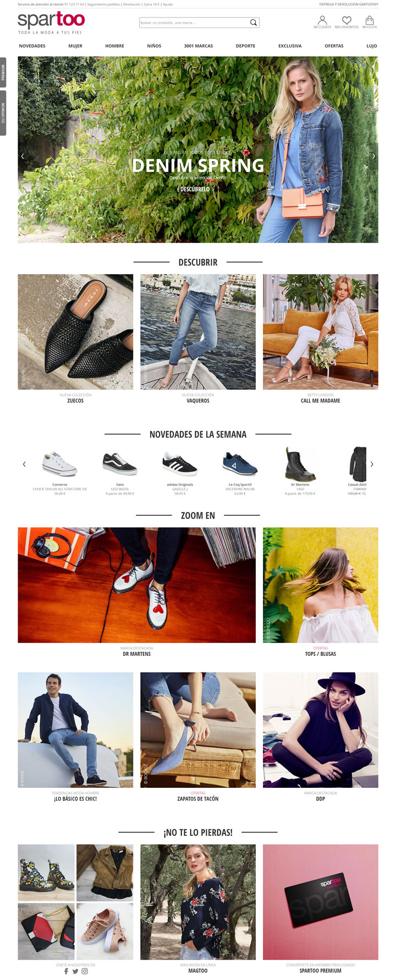The width and height of the screenshot is (396, 980).
Task: Show next hero banner slide
Action: [373, 156]
